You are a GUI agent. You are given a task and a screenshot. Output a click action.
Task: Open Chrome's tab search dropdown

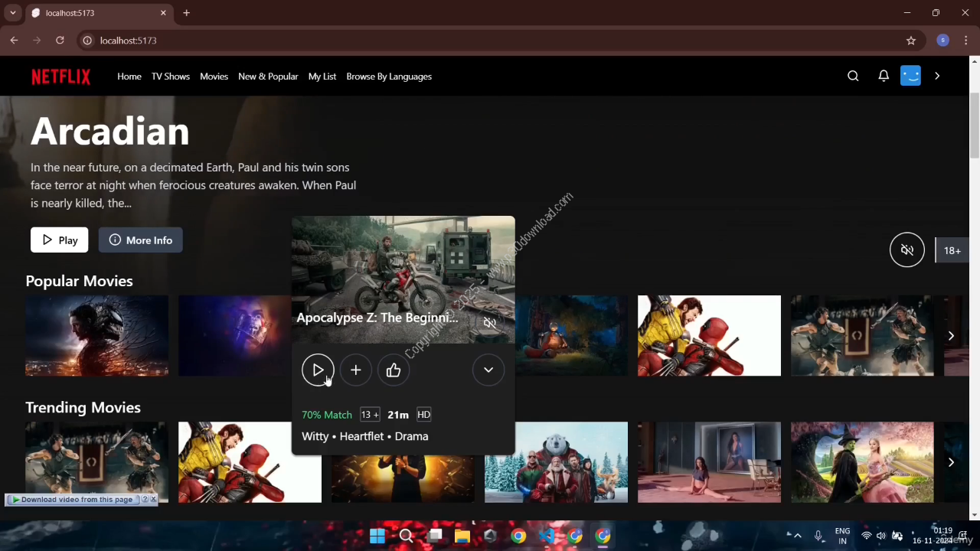(13, 13)
